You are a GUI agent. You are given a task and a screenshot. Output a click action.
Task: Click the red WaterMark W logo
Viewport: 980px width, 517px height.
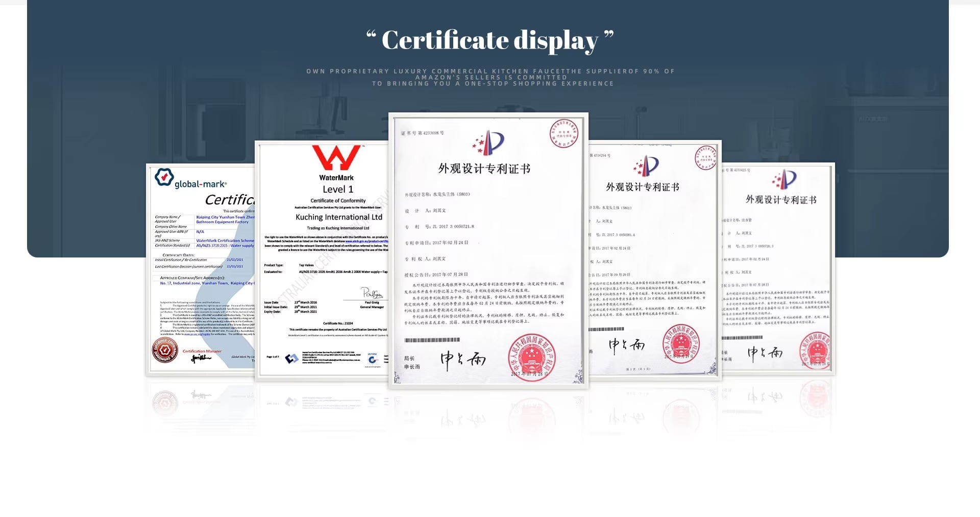[x=336, y=157]
